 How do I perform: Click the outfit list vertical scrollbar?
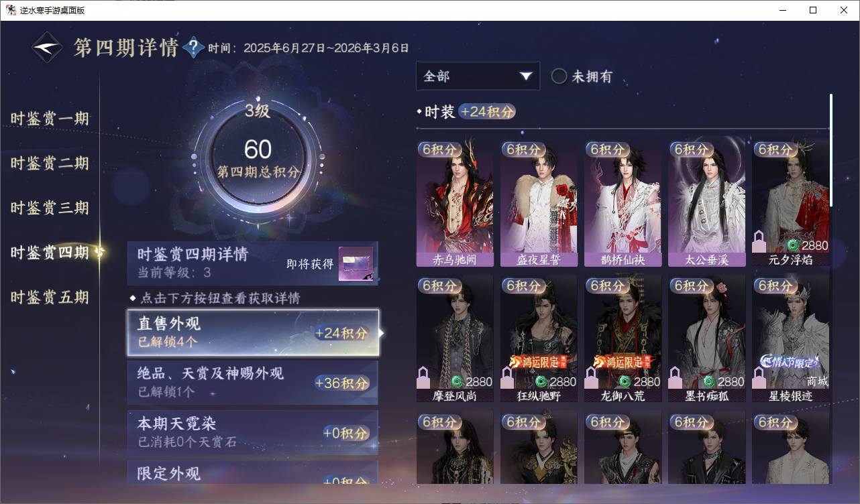coord(831,150)
